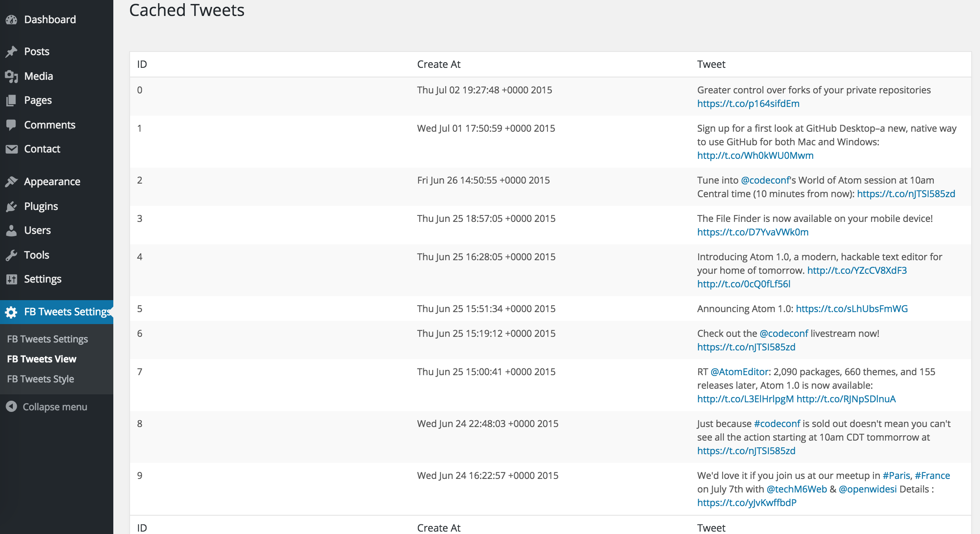Click the @openwidesi mention

click(x=868, y=489)
